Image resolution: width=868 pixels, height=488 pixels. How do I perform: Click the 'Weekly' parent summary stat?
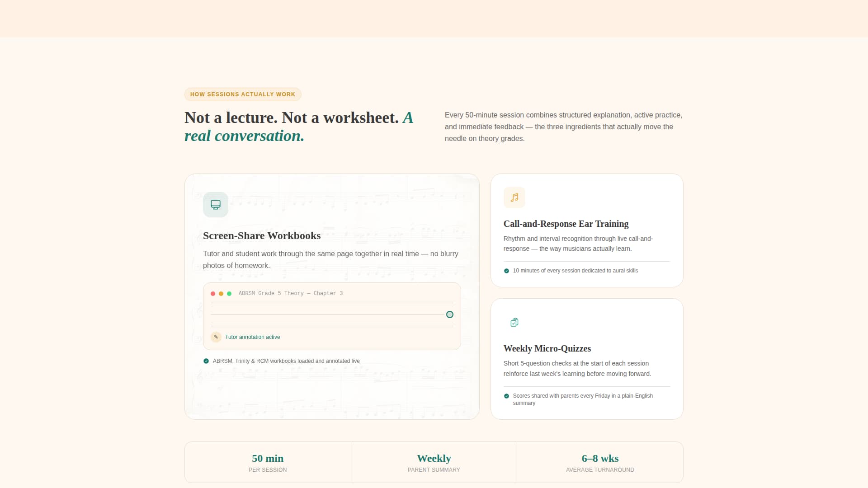(x=434, y=458)
